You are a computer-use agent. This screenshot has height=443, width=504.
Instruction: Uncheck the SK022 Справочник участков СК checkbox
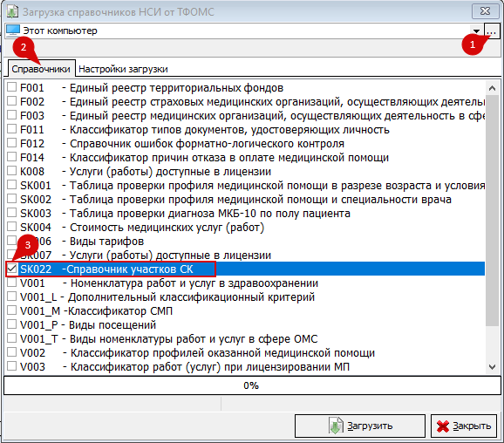12,268
